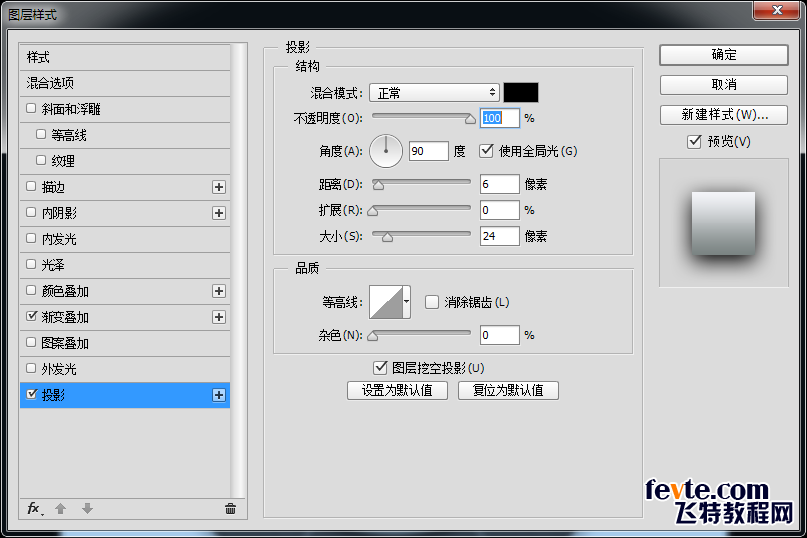Enable the 纹理 checkbox
The height and width of the screenshot is (538, 807).
41,160
